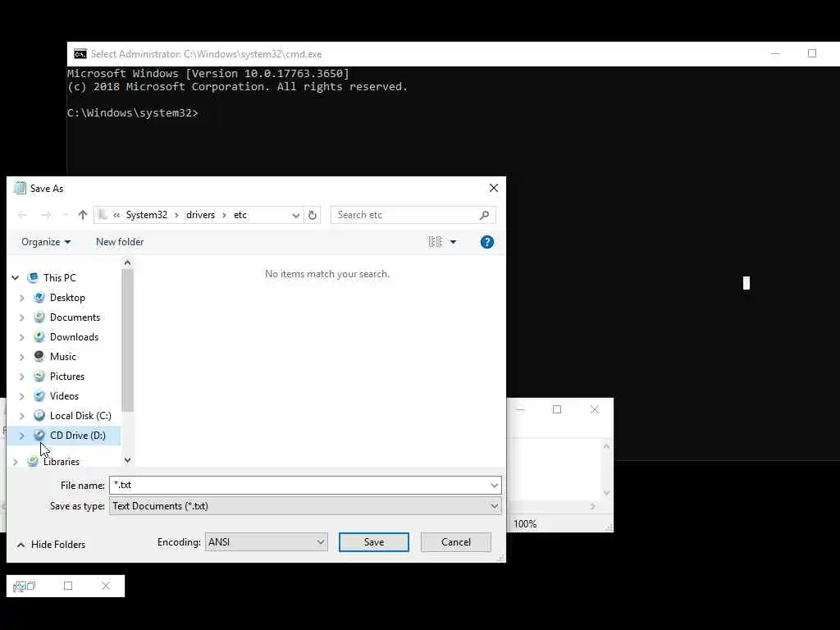Expand the Local Disk (C:) node

pyautogui.click(x=22, y=416)
